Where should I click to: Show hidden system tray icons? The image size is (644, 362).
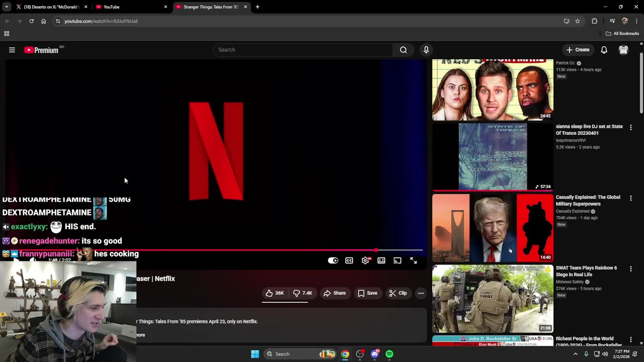[576, 354]
